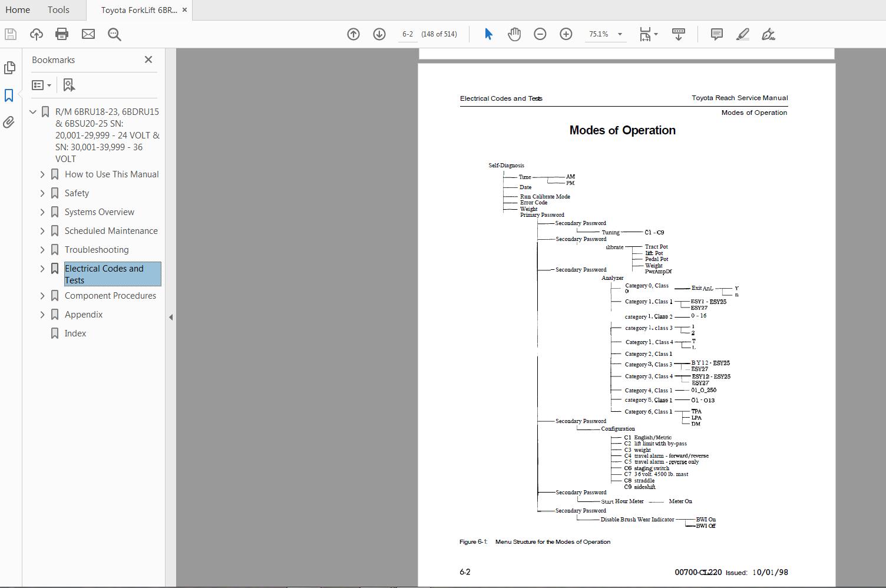Open the Tools tab
This screenshot has width=886, height=588.
coord(58,9)
